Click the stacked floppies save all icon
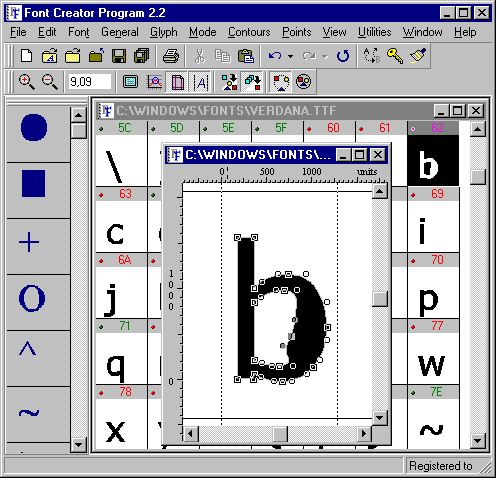This screenshot has height=478, width=496. point(142,56)
